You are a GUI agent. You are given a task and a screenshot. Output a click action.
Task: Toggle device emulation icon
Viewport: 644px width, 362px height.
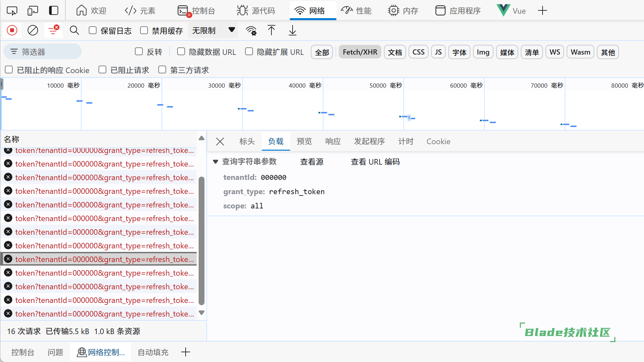coord(33,11)
